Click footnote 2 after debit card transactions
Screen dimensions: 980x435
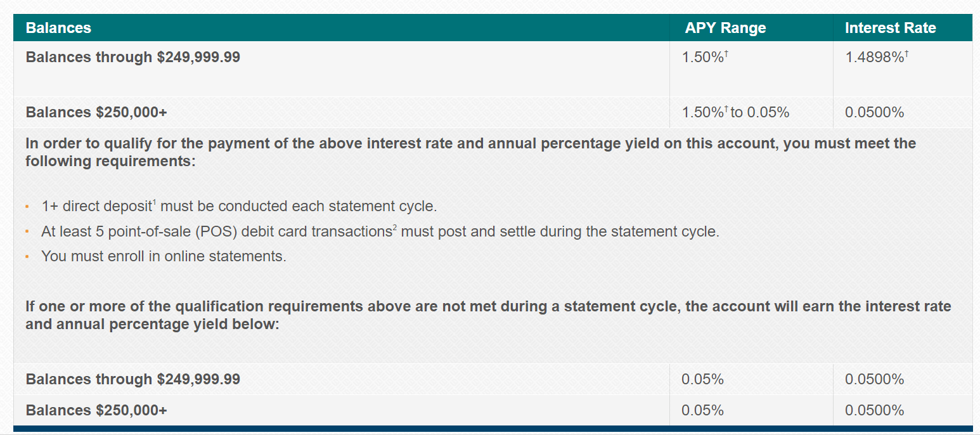pyautogui.click(x=395, y=228)
